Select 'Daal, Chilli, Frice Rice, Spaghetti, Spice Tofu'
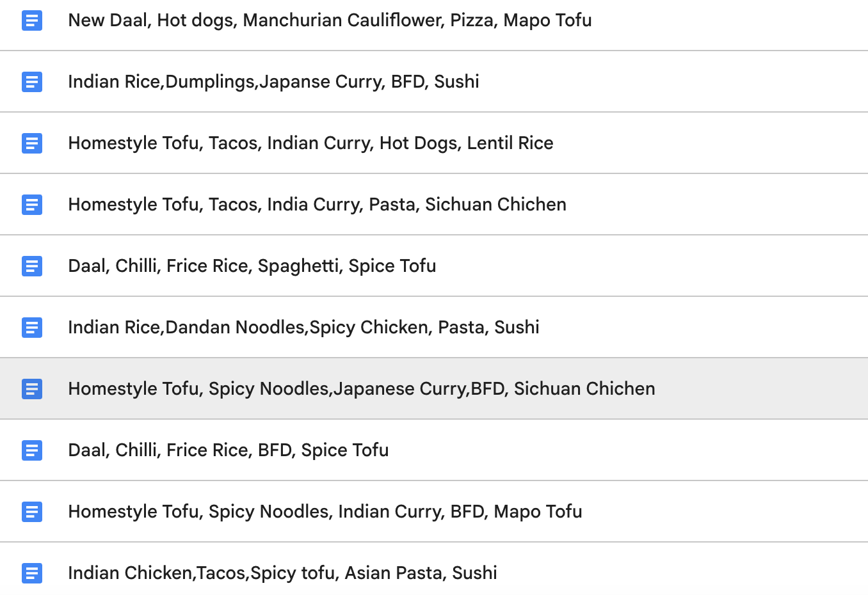The height and width of the screenshot is (595, 868). [252, 266]
